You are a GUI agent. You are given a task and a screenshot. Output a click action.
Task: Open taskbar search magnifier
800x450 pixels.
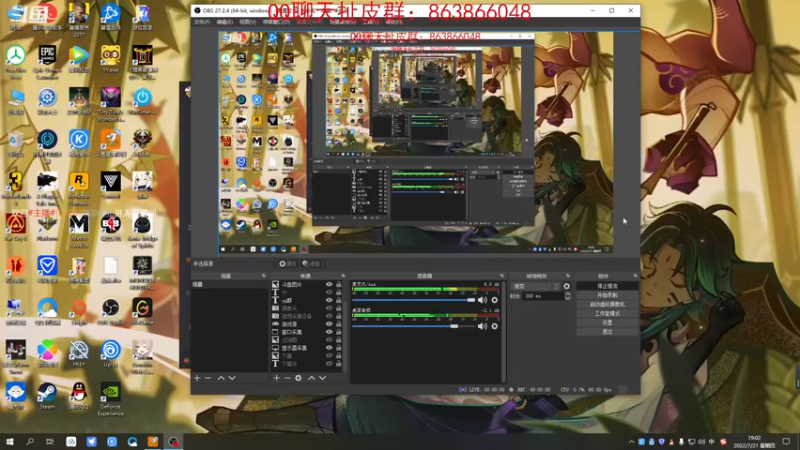coord(30,441)
